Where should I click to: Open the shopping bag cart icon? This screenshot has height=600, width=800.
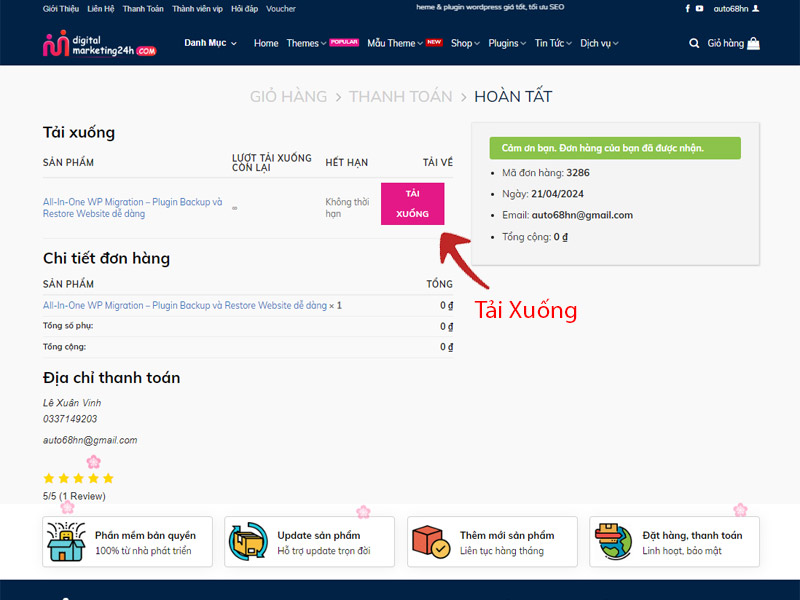click(x=754, y=43)
